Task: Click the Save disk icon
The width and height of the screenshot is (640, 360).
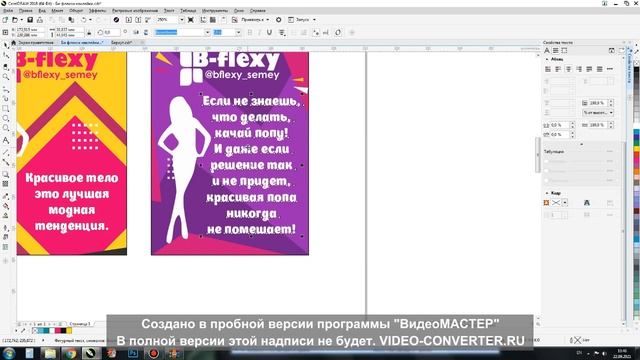Action: [x=30, y=20]
